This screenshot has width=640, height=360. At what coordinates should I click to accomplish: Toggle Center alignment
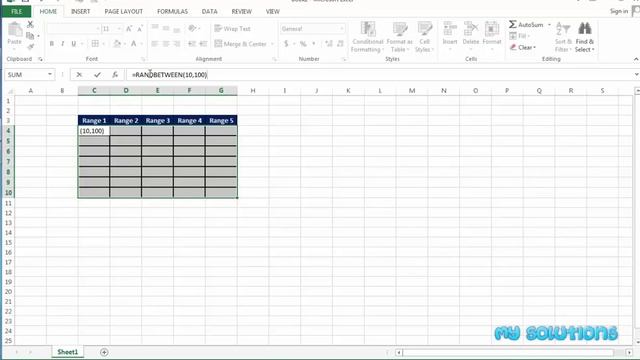166,44
